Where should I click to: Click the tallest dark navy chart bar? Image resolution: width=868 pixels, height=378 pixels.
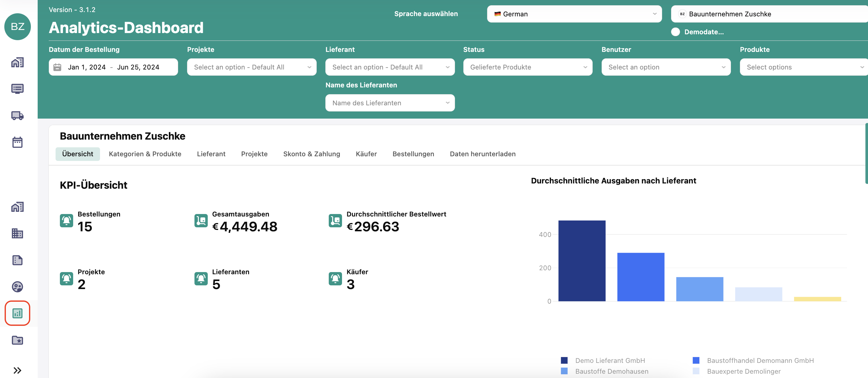pyautogui.click(x=582, y=261)
